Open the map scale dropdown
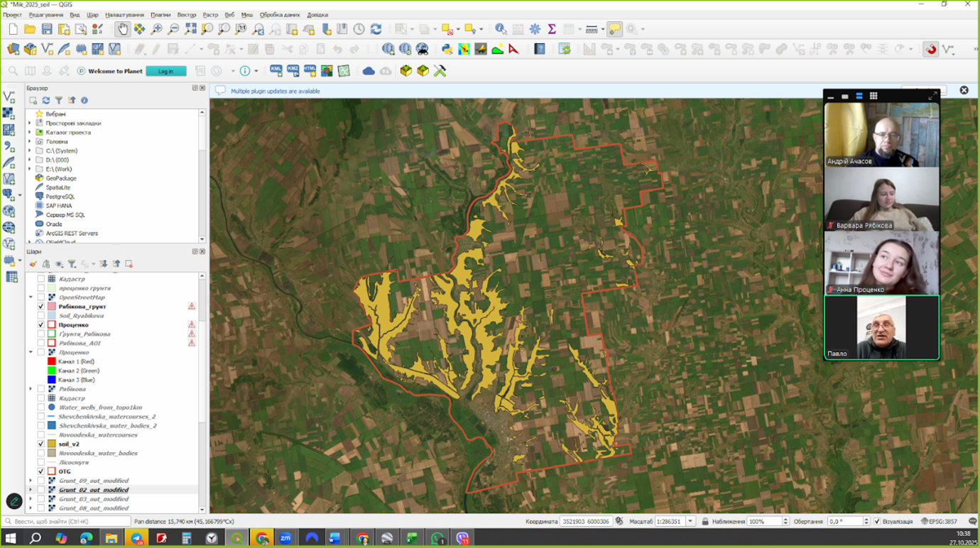 click(690, 522)
